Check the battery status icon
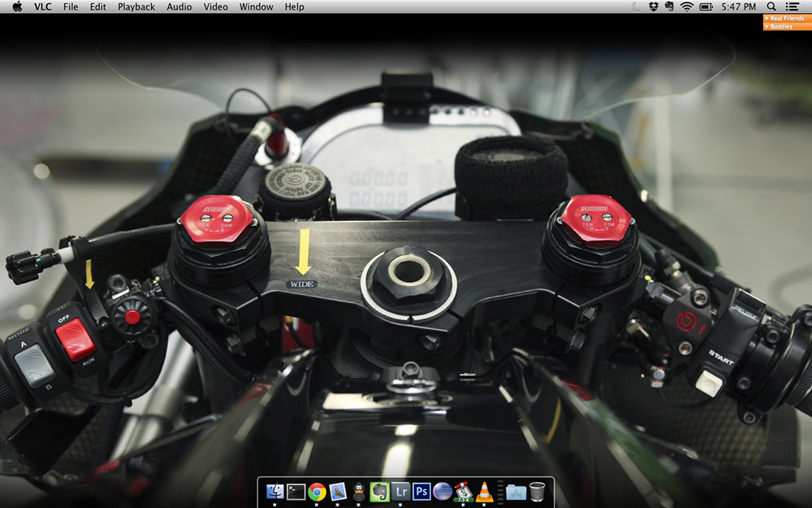The image size is (812, 508). point(706,7)
